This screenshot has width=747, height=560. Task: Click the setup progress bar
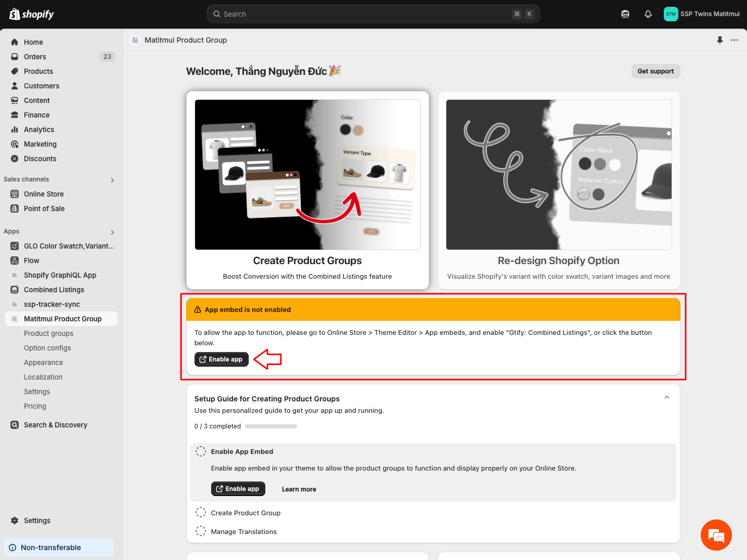click(x=271, y=426)
